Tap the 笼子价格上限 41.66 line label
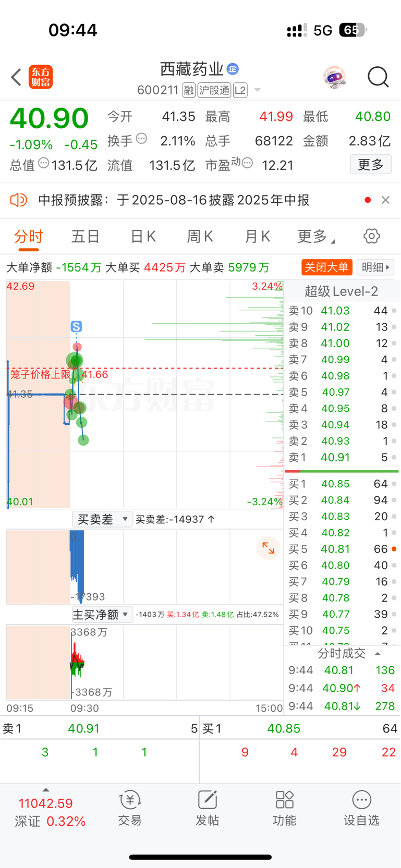Image resolution: width=401 pixels, height=868 pixels. (59, 374)
